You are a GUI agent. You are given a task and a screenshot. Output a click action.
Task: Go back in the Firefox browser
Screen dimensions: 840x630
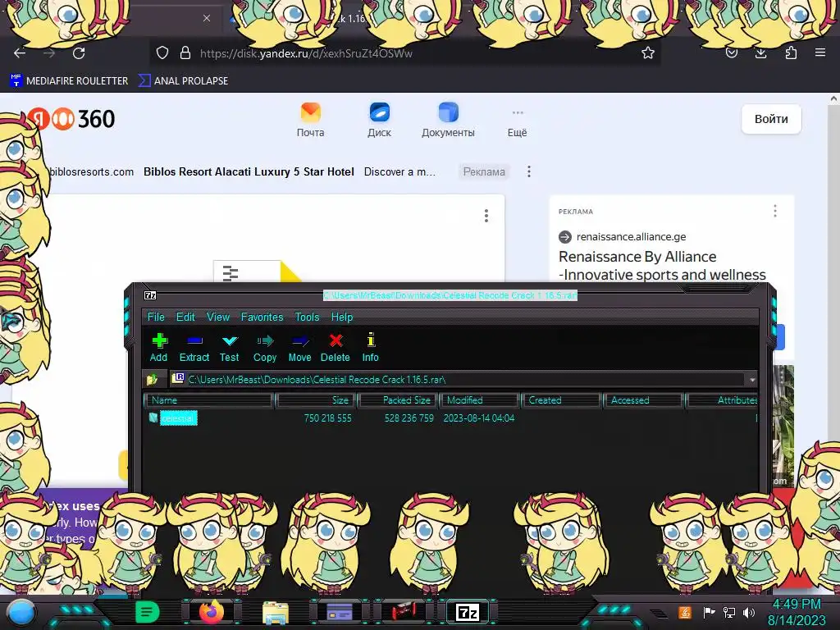coord(20,53)
